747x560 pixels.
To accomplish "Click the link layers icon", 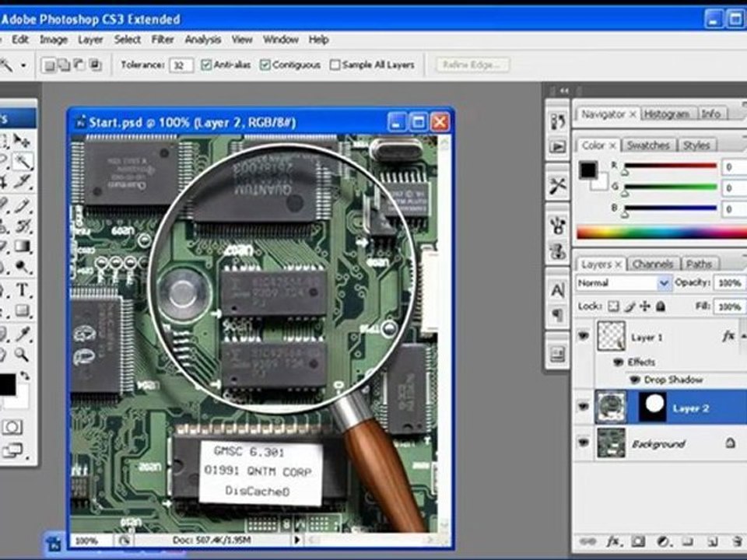I will (588, 542).
